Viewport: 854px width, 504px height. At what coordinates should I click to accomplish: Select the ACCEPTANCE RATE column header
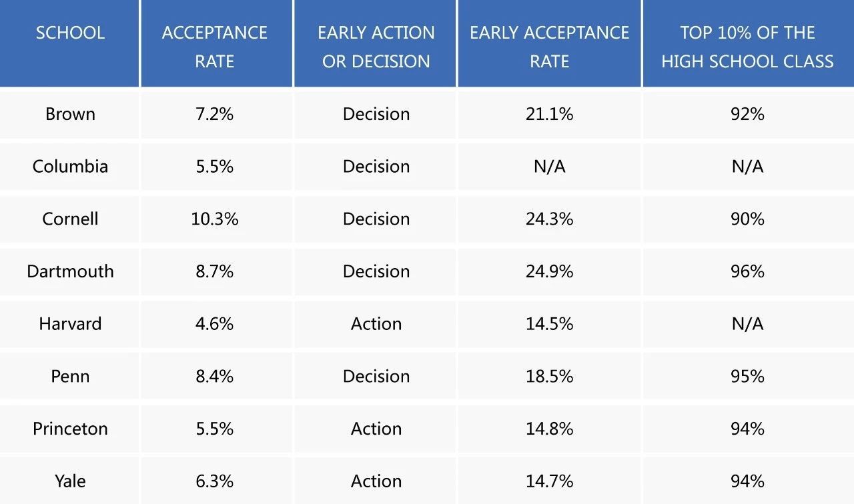click(215, 47)
